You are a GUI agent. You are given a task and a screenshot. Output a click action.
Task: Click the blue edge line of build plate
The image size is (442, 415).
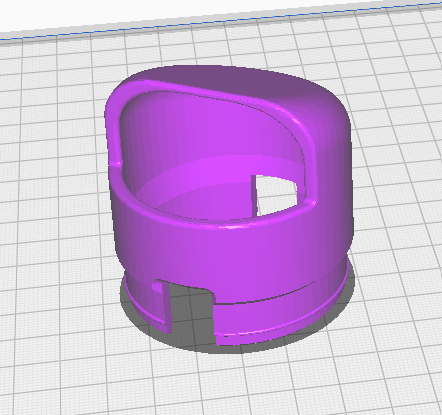point(221,21)
